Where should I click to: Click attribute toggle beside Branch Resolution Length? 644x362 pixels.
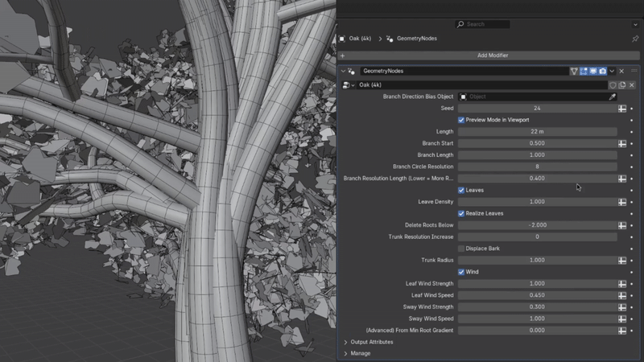coord(622,179)
